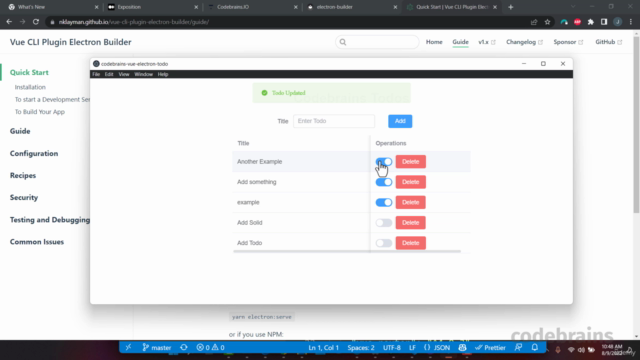Open the Chrome three-dot menu
This screenshot has width=640, height=360.
click(631, 22)
